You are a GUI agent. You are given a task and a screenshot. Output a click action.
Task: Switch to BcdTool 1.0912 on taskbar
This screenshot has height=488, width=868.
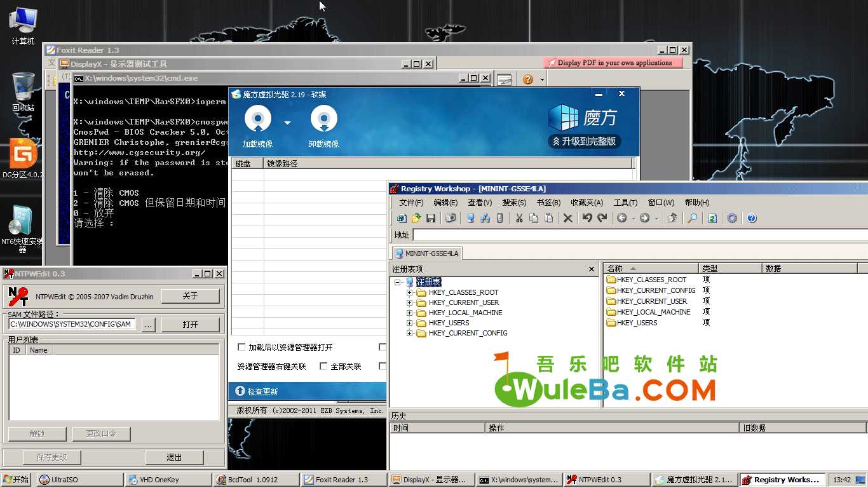coord(256,480)
